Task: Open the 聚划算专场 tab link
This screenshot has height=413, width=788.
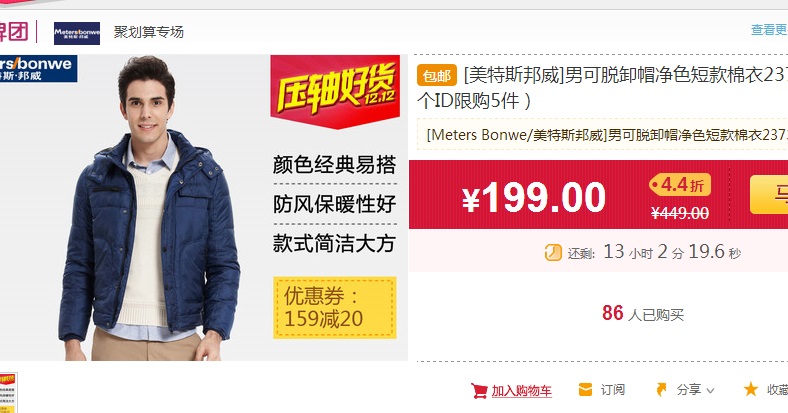Action: click(148, 32)
